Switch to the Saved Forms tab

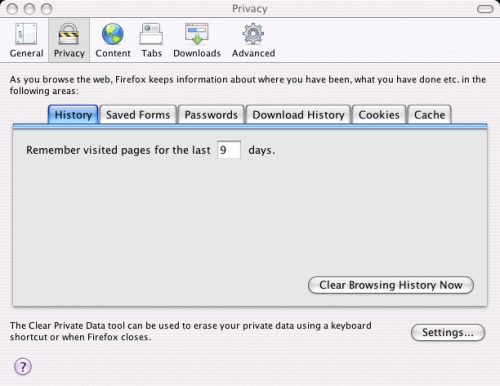pyautogui.click(x=138, y=115)
